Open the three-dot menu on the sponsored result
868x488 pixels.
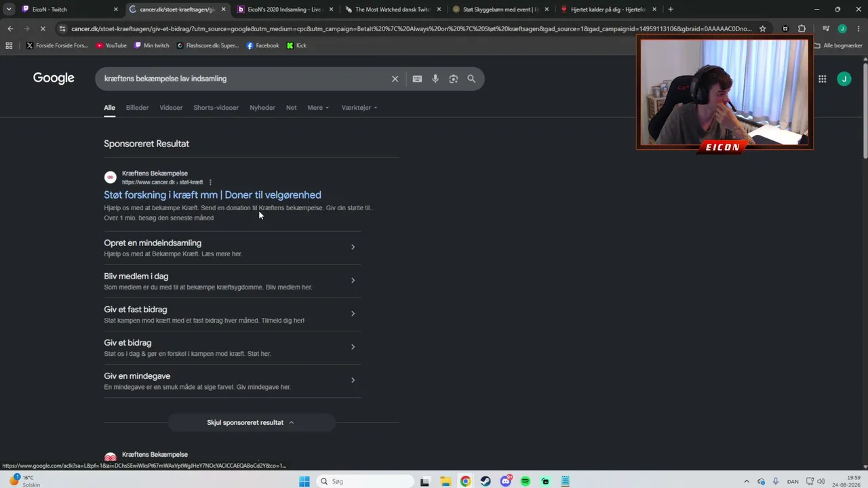pos(210,182)
